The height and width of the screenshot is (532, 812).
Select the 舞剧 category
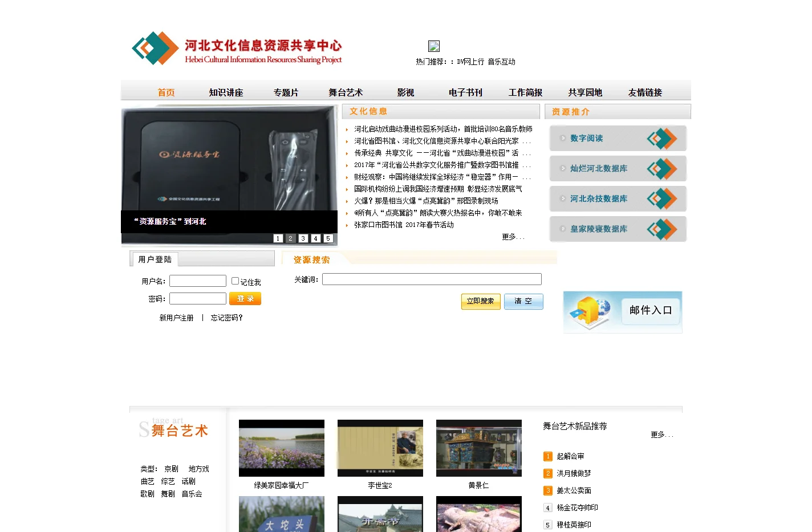168,494
